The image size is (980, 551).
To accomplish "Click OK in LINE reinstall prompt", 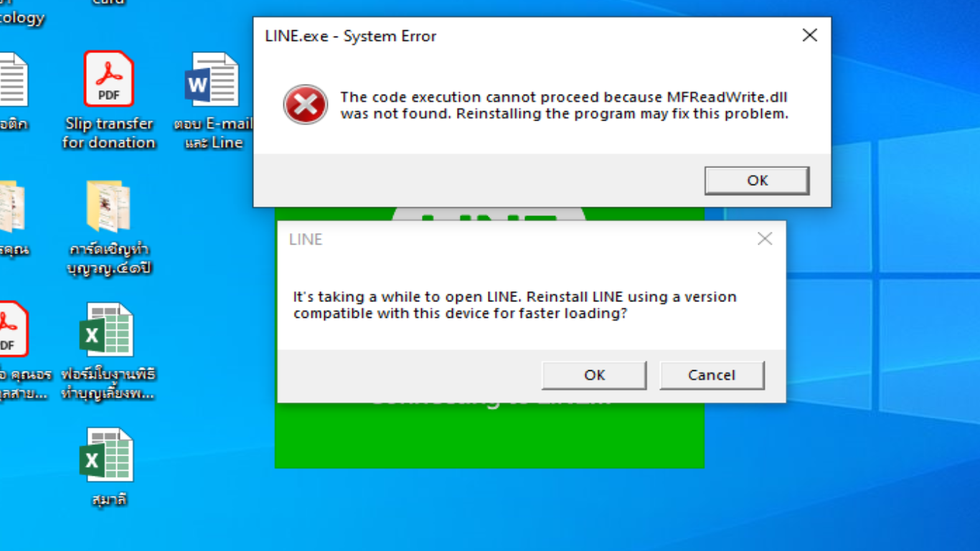I will [594, 375].
